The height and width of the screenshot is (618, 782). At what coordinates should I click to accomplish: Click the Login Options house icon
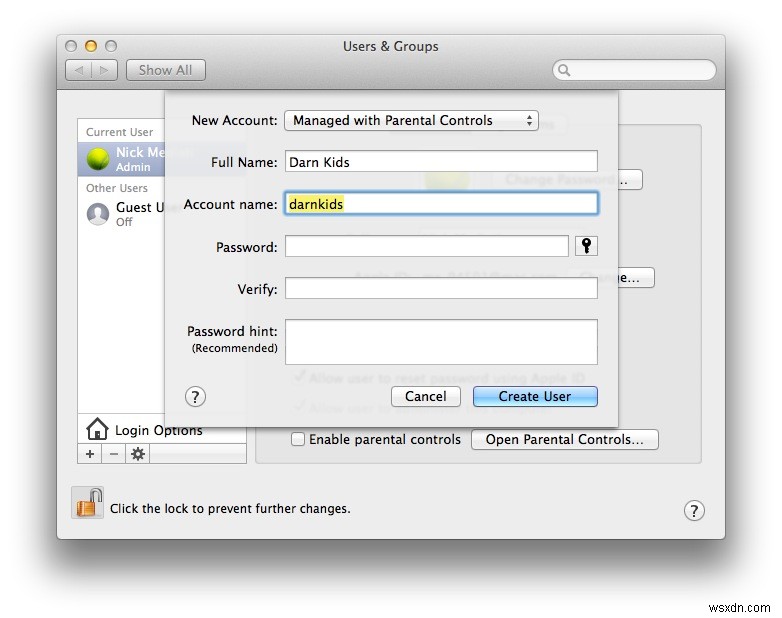[x=97, y=429]
